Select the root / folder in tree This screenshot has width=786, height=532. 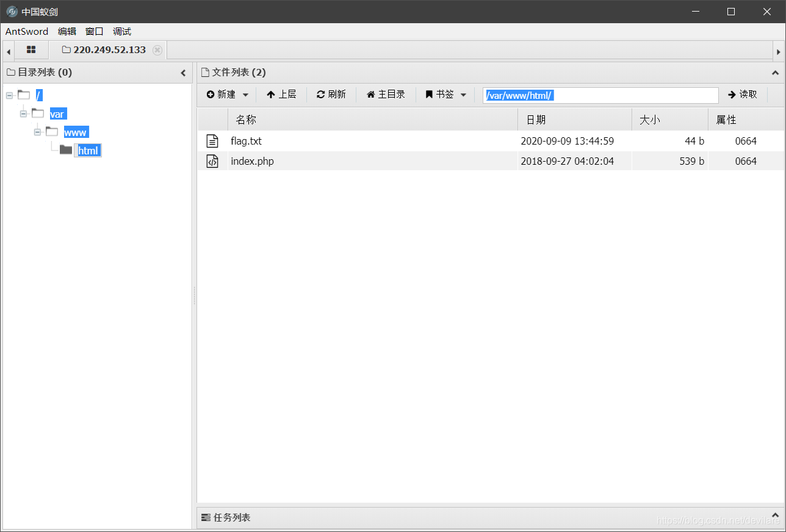39,95
